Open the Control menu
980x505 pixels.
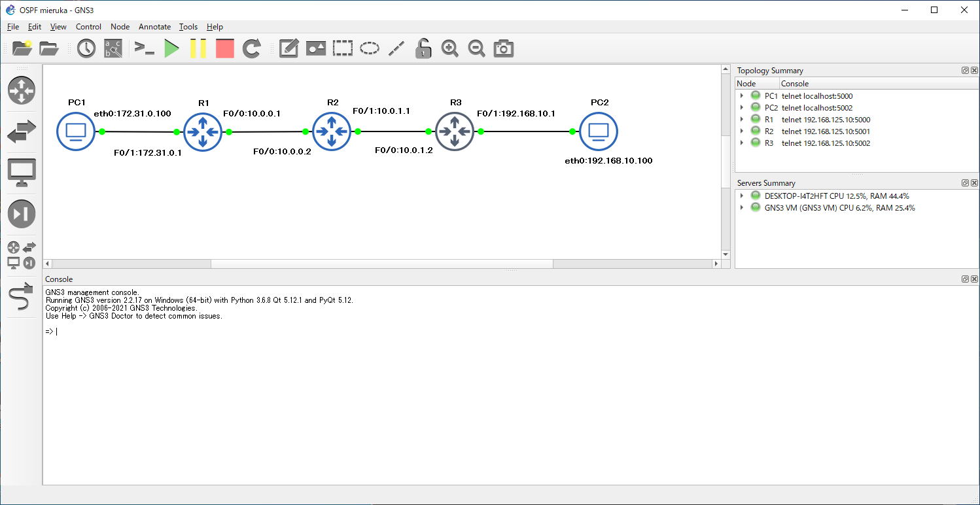88,27
